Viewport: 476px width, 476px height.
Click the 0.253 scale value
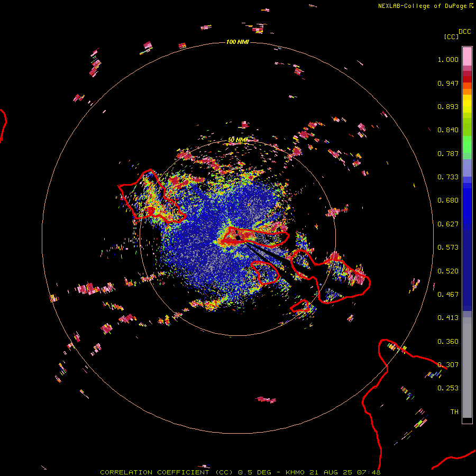[448, 388]
